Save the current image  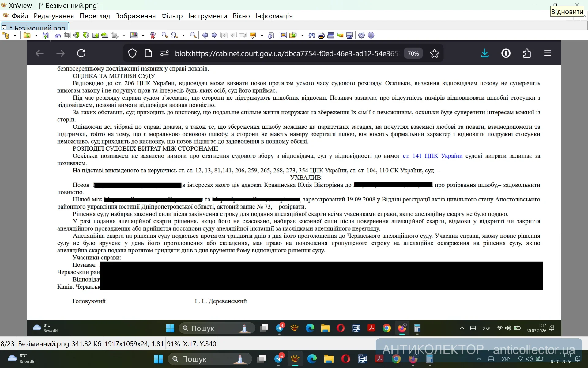(x=45, y=35)
